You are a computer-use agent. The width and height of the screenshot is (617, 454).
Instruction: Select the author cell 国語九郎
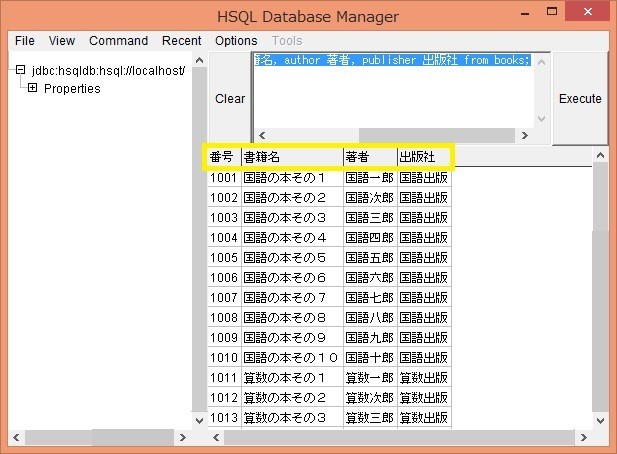point(370,338)
